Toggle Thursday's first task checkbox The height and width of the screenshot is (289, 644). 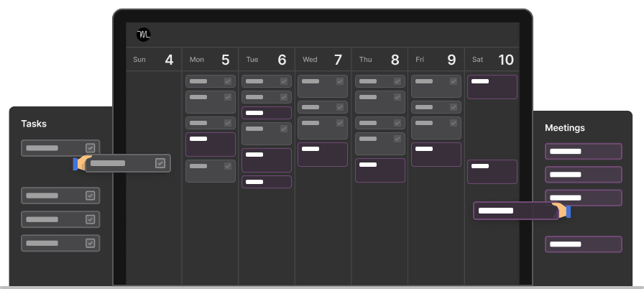coord(397,81)
